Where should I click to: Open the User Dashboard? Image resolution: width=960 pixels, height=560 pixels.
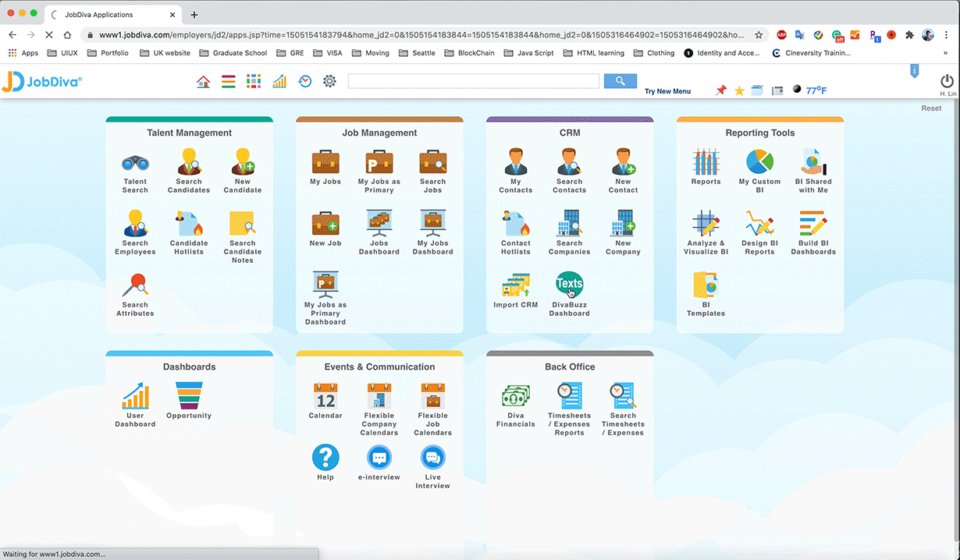[135, 395]
